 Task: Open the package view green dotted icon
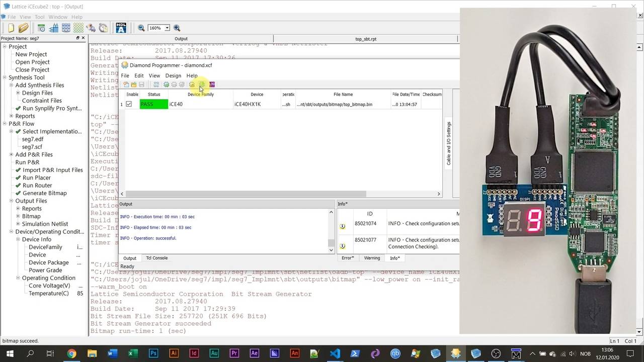click(78, 28)
